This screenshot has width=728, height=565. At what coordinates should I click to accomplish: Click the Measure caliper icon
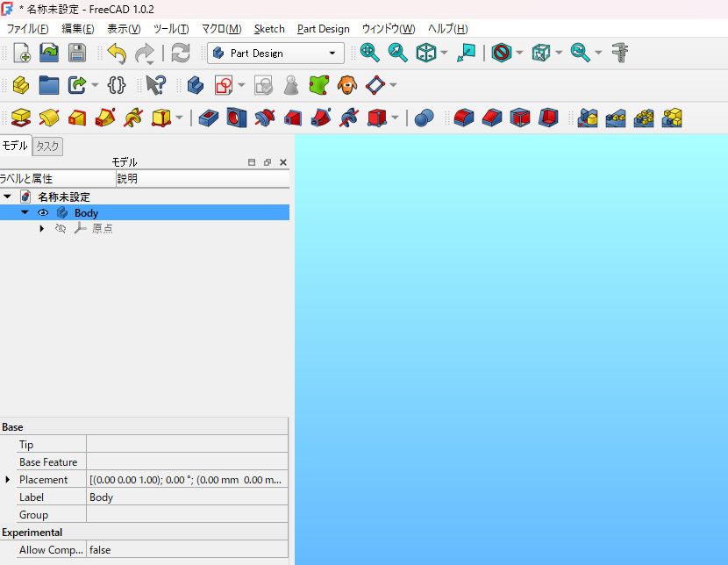(x=621, y=53)
